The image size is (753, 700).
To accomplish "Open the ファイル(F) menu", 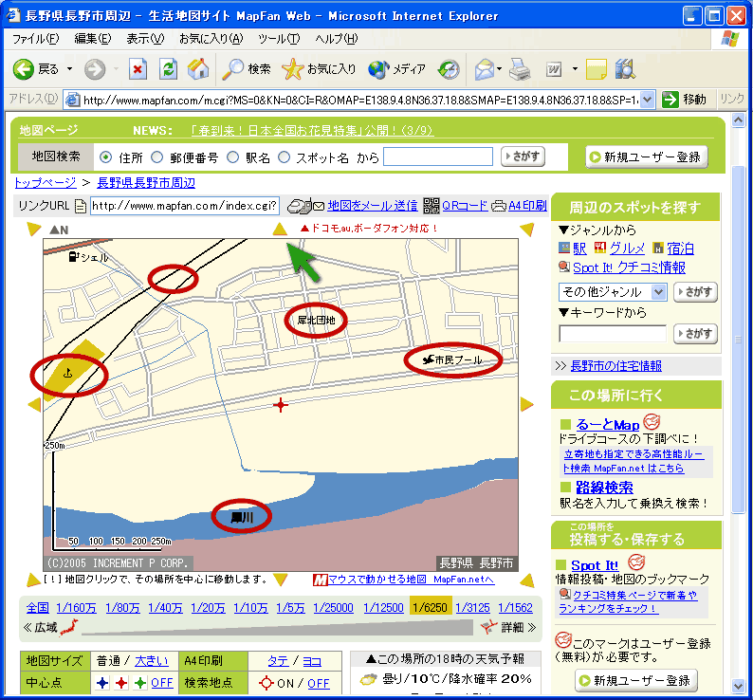I will (x=35, y=39).
